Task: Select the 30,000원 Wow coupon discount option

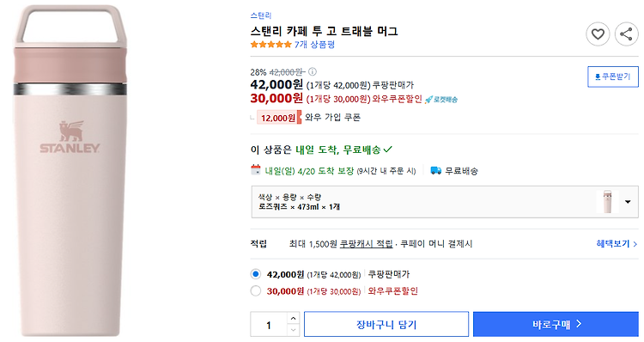Action: pos(256,291)
